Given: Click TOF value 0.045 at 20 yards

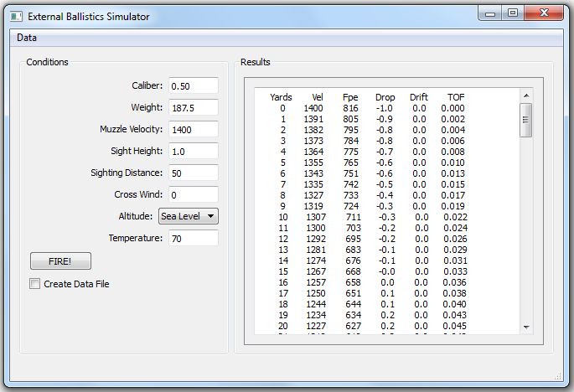Looking at the screenshot, I should (x=455, y=326).
